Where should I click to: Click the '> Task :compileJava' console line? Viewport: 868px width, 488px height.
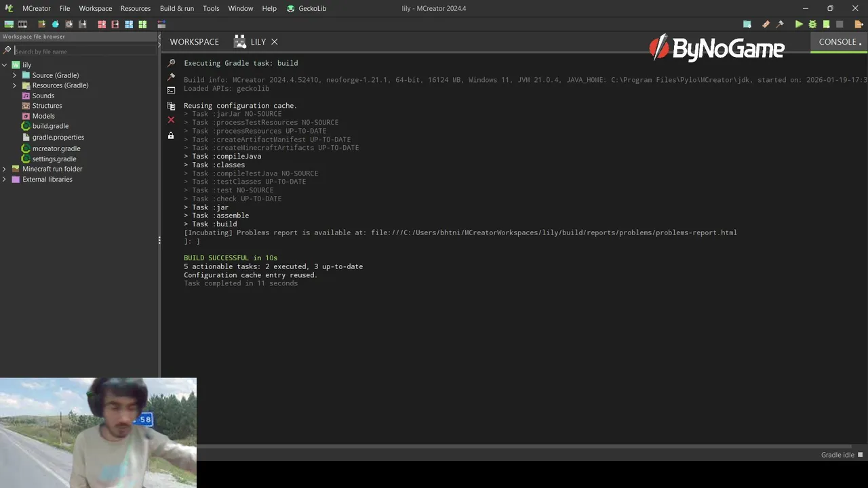click(x=222, y=157)
